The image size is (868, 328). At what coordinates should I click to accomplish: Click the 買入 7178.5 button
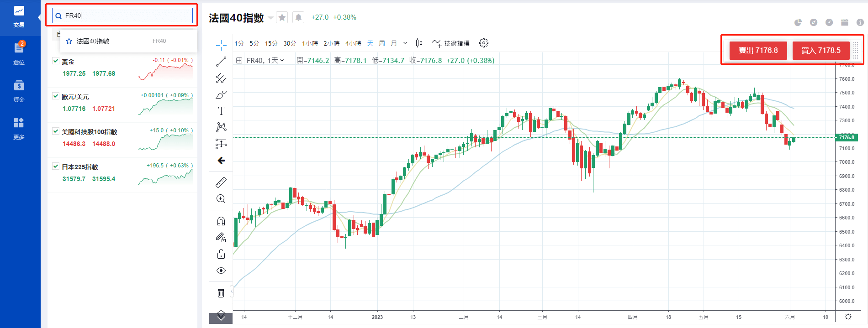820,50
